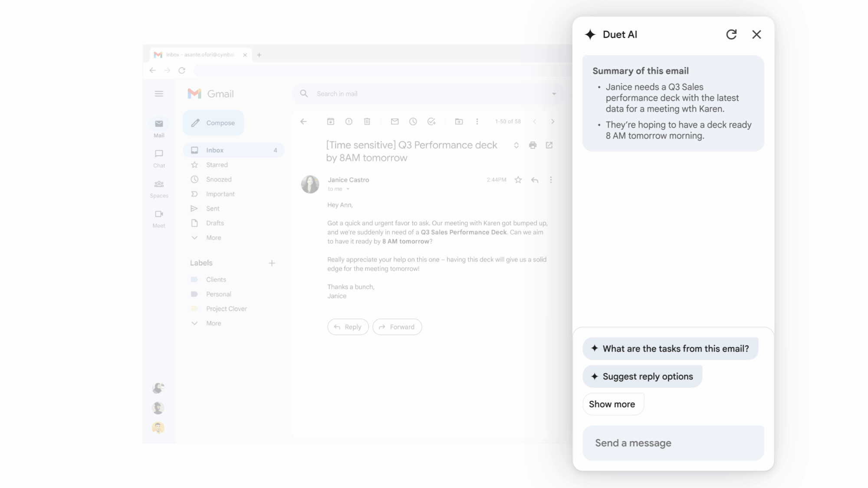This screenshot has height=488, width=868.
Task: Click the Send a message input field
Action: click(x=672, y=443)
